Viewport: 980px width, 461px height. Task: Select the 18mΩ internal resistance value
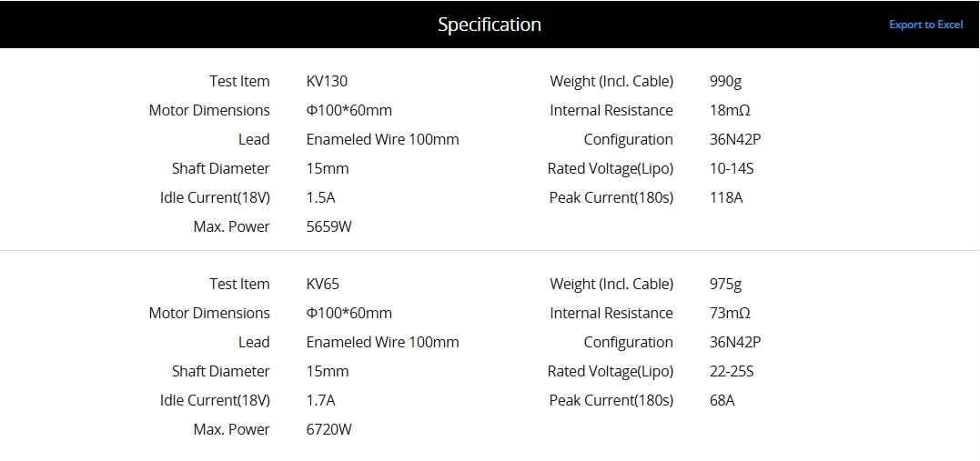point(730,110)
